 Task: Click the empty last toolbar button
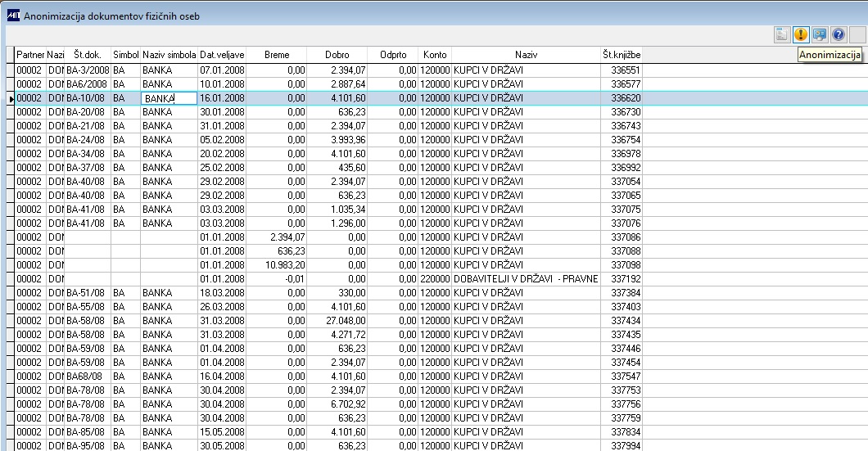coord(857,35)
